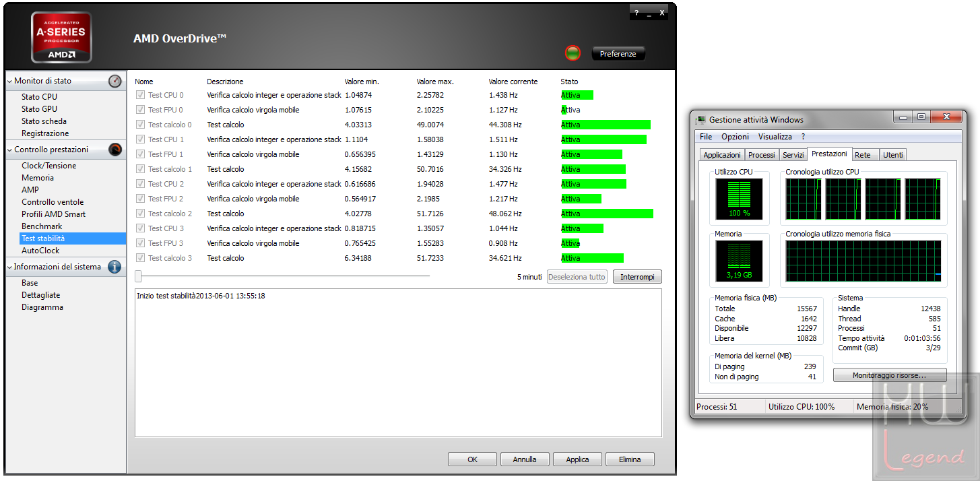Open Benchmark in the sidebar
This screenshot has width=980, height=481.
coord(42,226)
